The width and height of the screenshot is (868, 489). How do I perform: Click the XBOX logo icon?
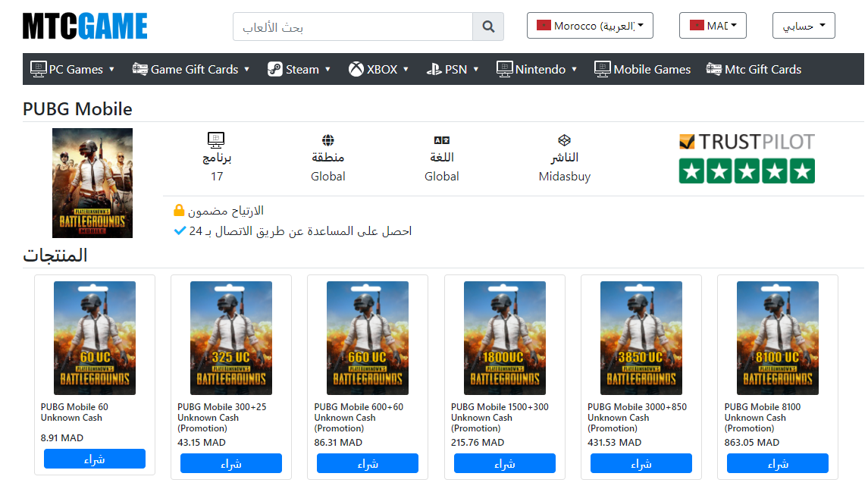point(356,69)
